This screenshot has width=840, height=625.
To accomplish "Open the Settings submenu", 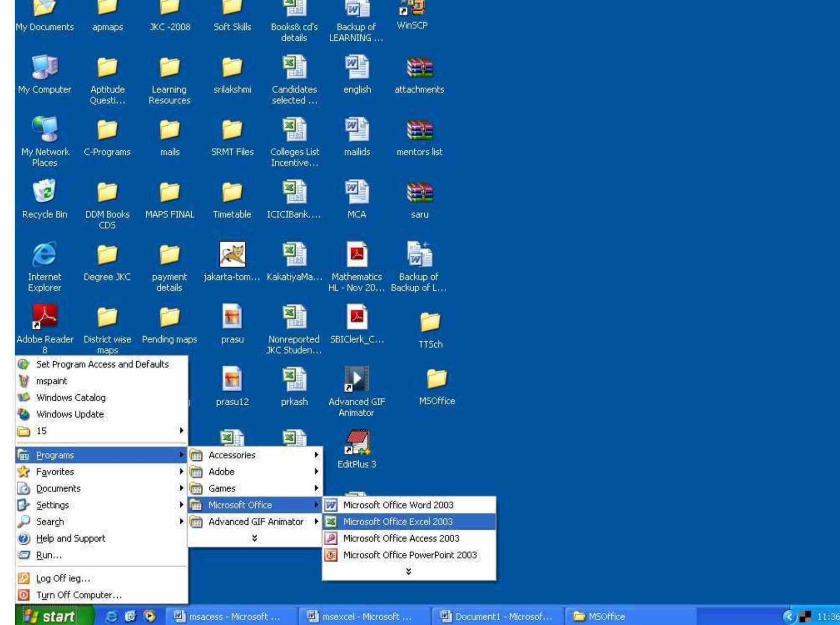I will point(102,505).
